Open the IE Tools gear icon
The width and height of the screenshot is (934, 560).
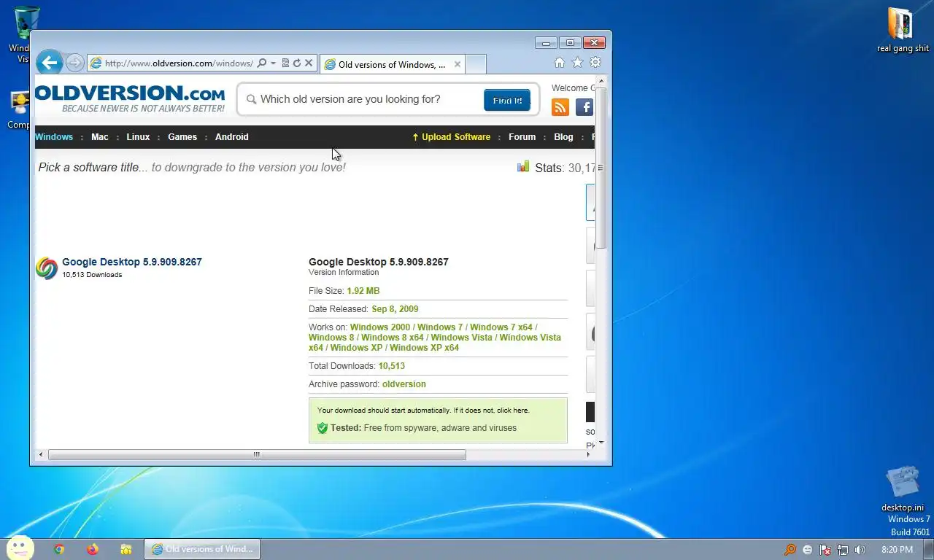click(x=595, y=63)
